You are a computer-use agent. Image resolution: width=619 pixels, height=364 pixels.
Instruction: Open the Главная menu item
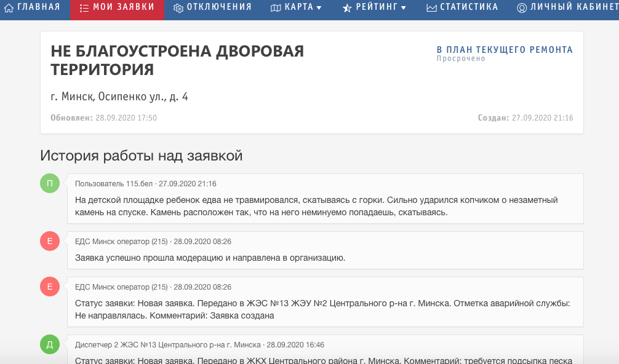coord(32,7)
